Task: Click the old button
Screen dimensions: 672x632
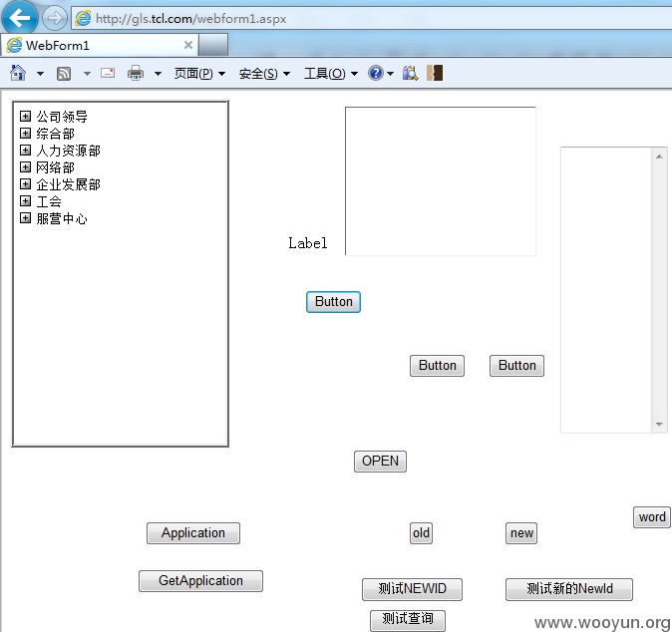Action: (x=421, y=533)
